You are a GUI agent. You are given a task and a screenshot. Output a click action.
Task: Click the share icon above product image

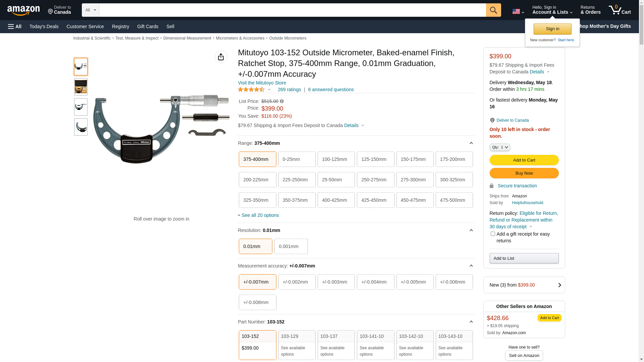click(221, 57)
